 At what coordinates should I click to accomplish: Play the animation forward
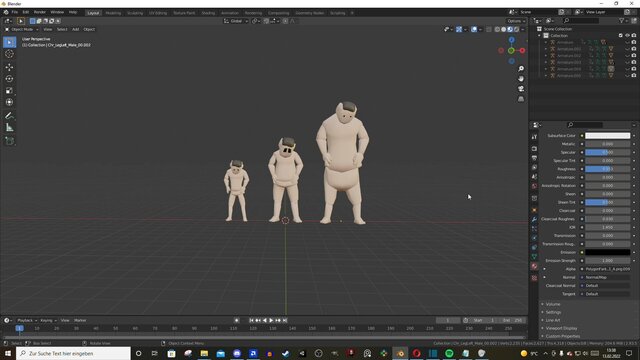point(271,320)
